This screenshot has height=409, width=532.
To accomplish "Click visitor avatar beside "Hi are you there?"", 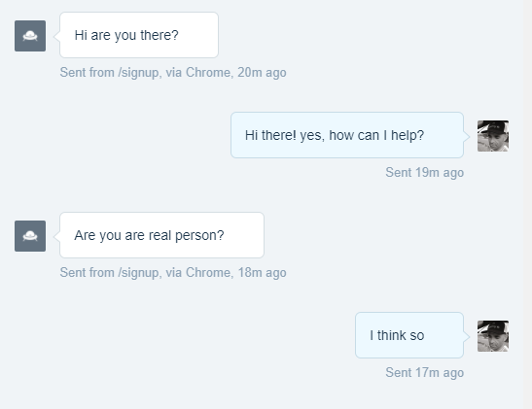I will 30,36.
